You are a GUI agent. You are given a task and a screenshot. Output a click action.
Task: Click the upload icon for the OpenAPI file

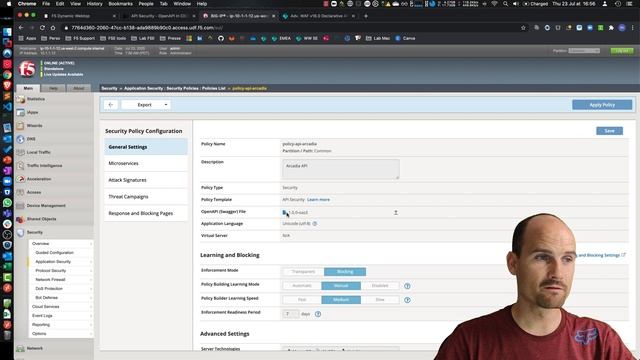(396, 213)
